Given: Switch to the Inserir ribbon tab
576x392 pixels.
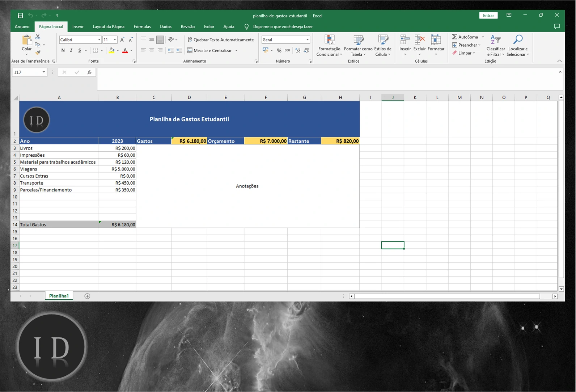Looking at the screenshot, I should (78, 27).
